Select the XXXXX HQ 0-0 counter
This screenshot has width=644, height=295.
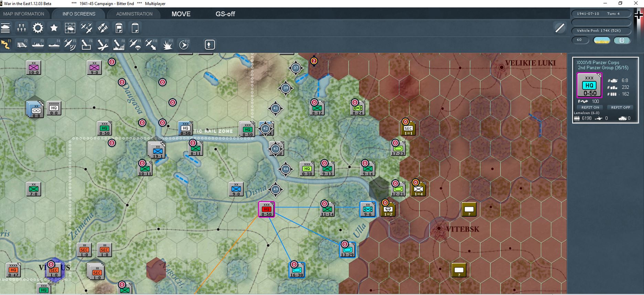click(x=54, y=108)
